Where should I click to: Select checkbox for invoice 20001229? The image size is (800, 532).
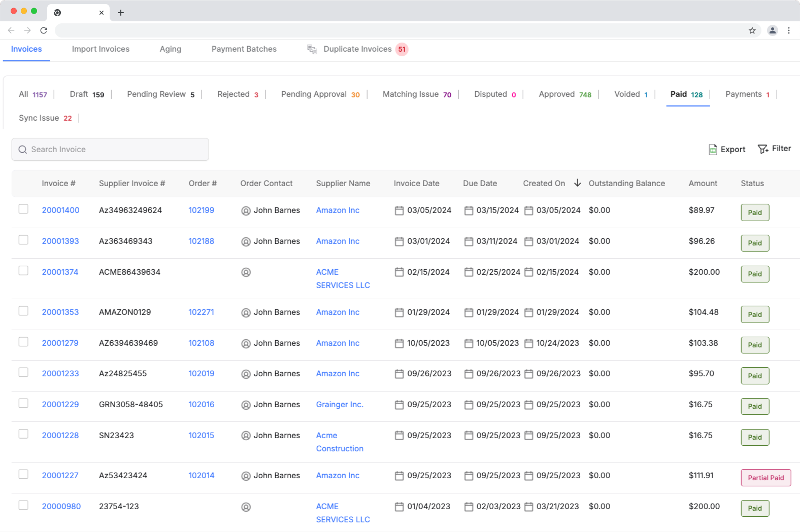[x=23, y=403]
